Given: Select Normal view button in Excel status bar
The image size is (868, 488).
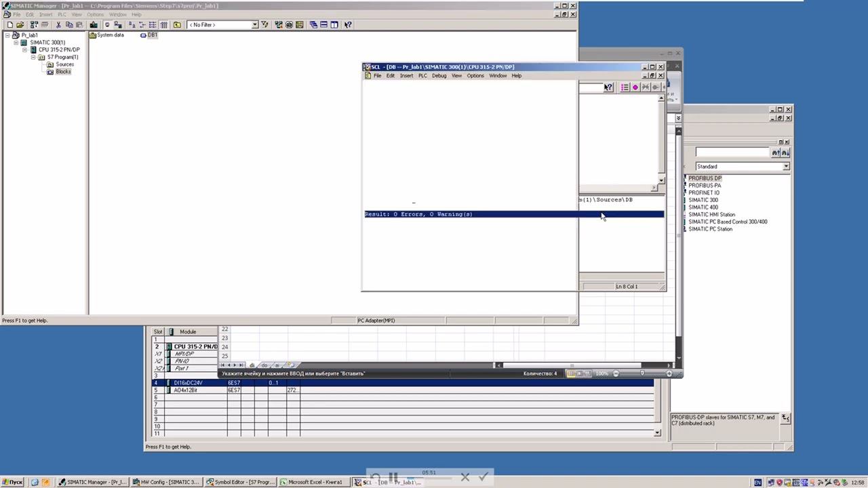Looking at the screenshot, I should pyautogui.click(x=570, y=373).
